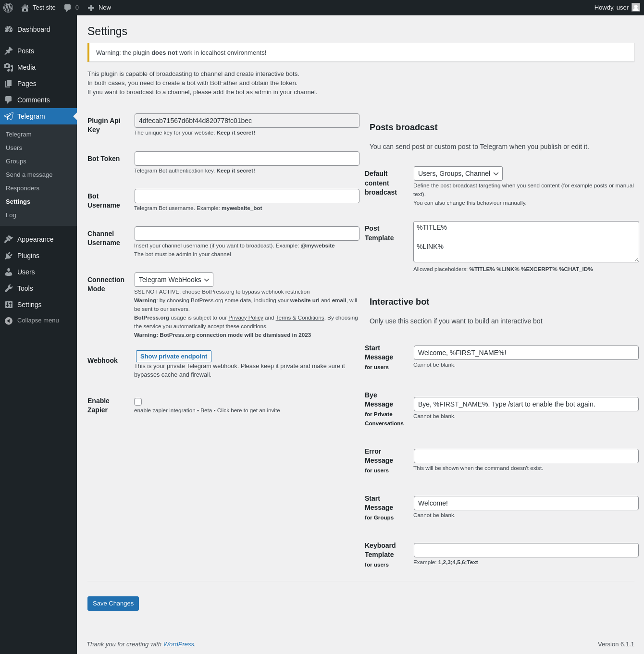Open the Send a message submenu item

click(x=29, y=175)
